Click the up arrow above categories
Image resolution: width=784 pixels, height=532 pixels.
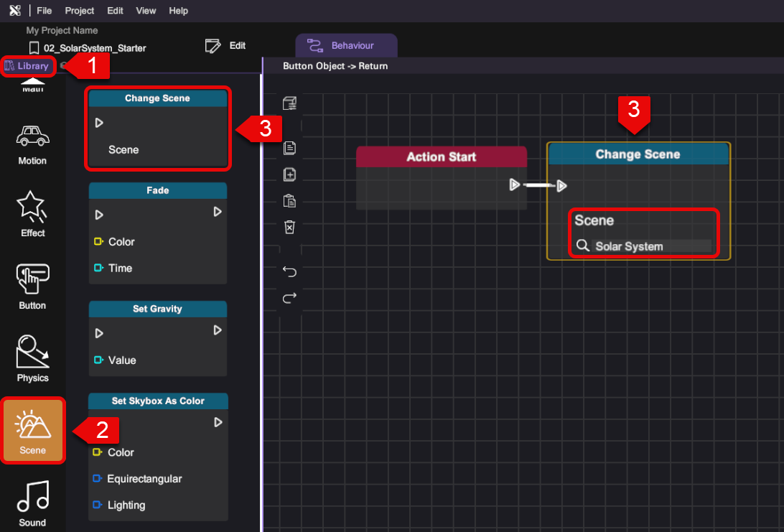(x=32, y=80)
